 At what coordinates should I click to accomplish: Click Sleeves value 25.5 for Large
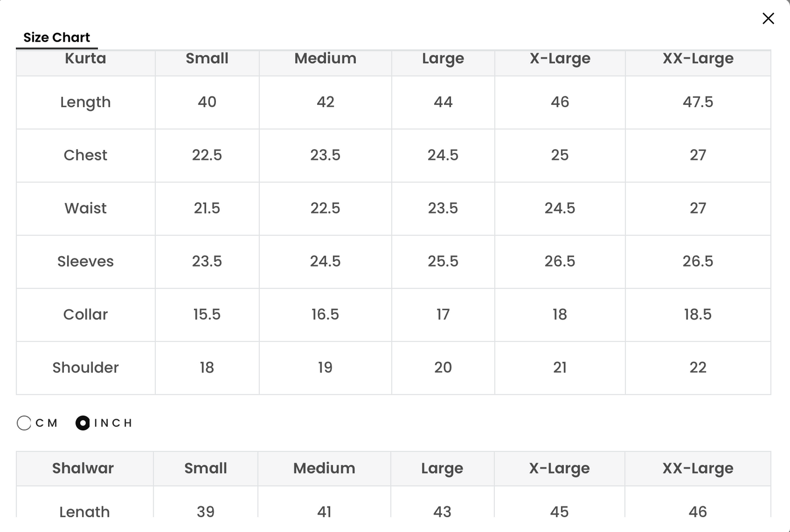pyautogui.click(x=443, y=262)
